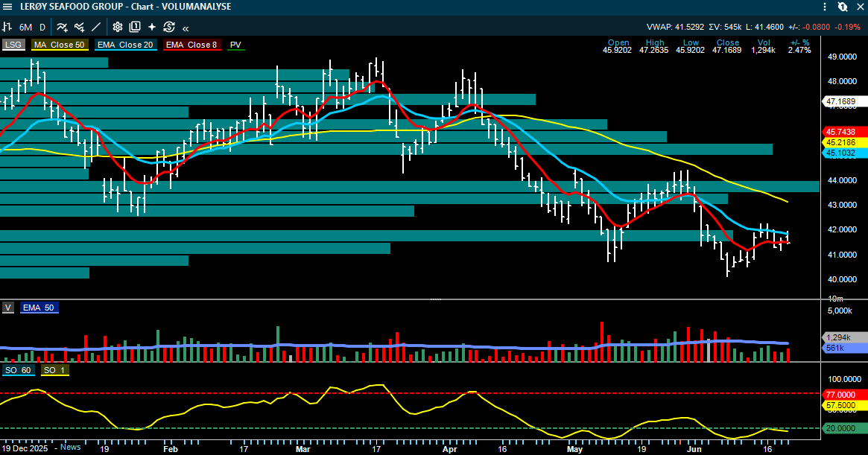868x455 pixels.
Task: Open the hamburger main menu
Action: tap(7, 7)
